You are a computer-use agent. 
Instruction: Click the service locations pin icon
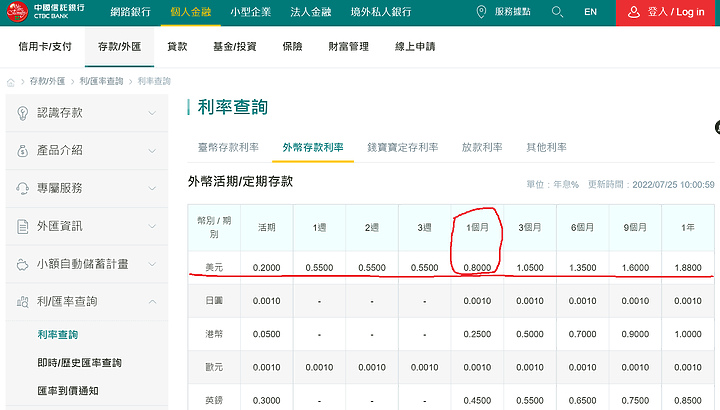pyautogui.click(x=481, y=12)
